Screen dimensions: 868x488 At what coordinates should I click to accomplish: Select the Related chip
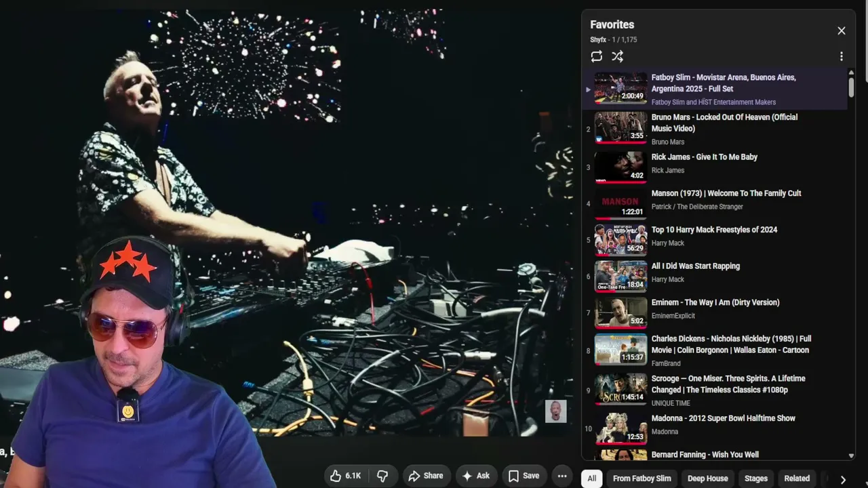(797, 479)
